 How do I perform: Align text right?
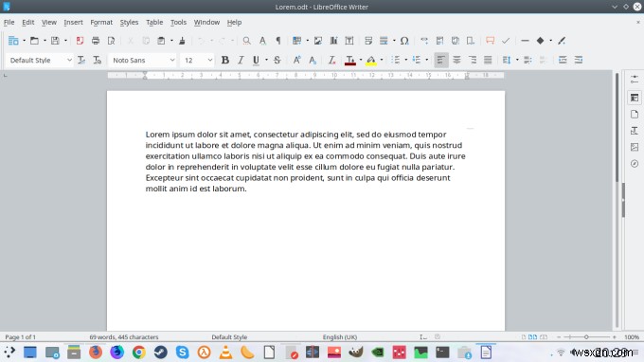click(473, 61)
